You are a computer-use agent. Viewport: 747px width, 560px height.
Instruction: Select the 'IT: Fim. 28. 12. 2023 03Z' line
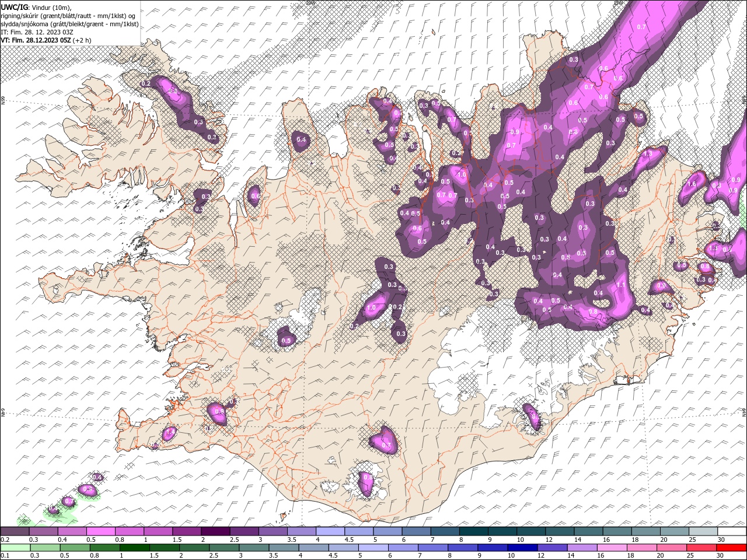tap(37, 32)
